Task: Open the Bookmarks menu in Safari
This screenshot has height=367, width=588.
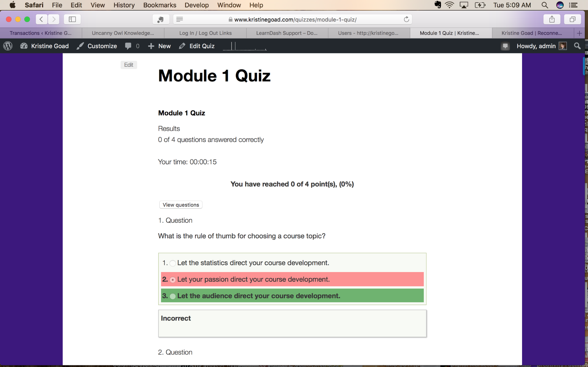Action: coord(160,5)
